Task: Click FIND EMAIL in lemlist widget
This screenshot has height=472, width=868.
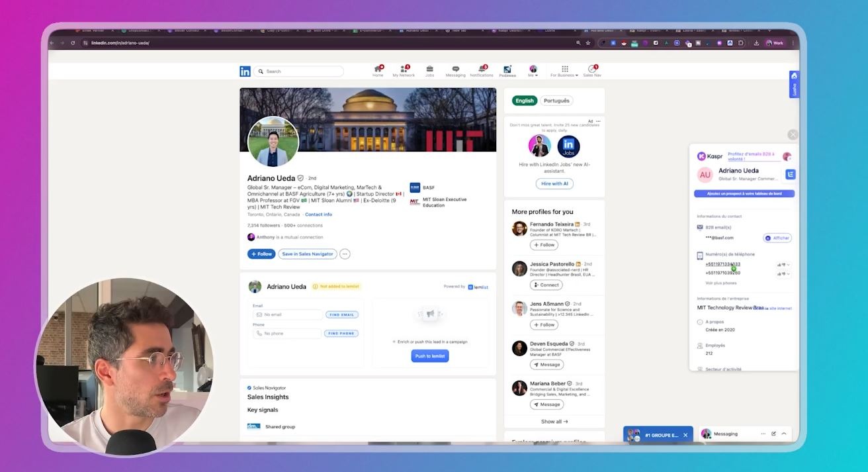Action: (342, 314)
